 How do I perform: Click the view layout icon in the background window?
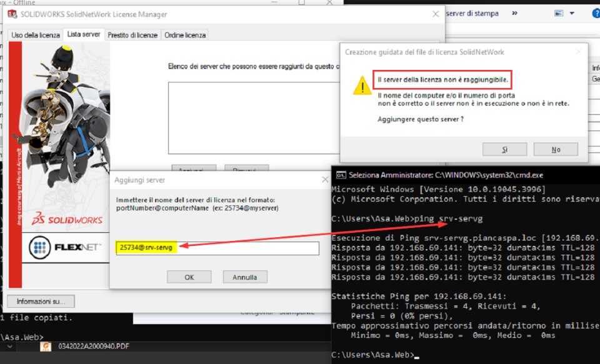tap(559, 13)
